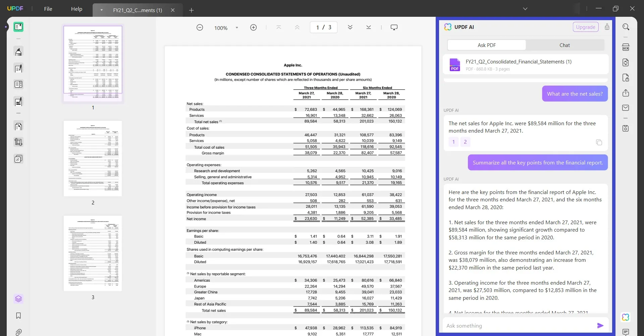Screen dimensions: 644x336
Task: Select the Annotate highlighter tool
Action: point(18,51)
